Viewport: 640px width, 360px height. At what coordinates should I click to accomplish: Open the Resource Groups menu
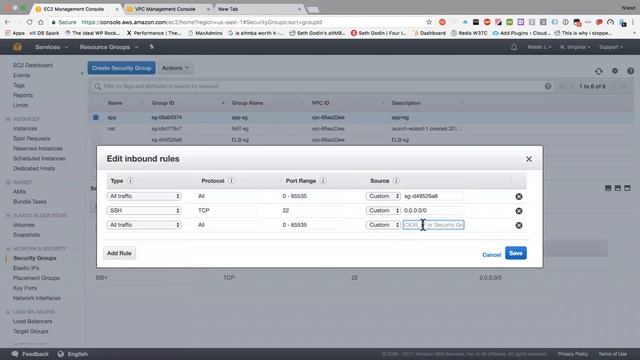click(x=109, y=47)
